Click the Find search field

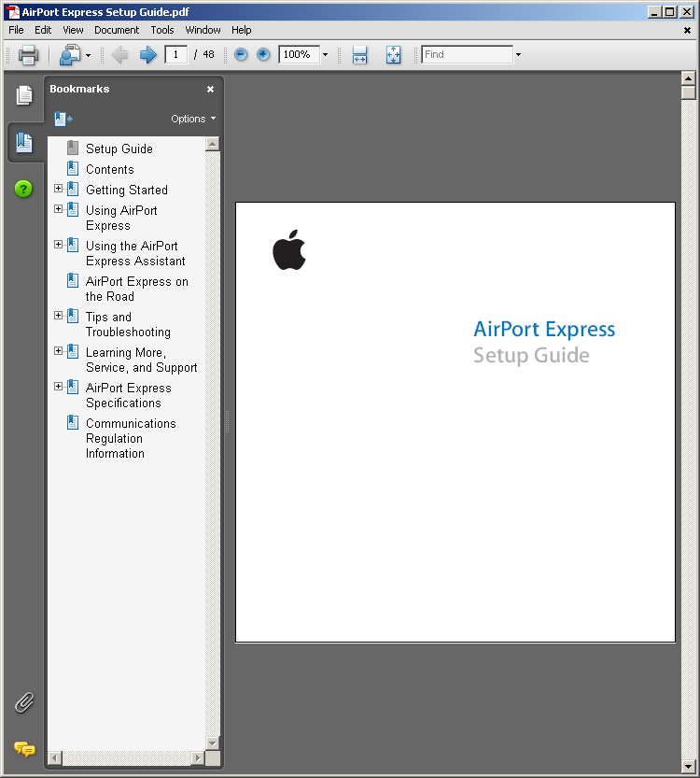467,54
